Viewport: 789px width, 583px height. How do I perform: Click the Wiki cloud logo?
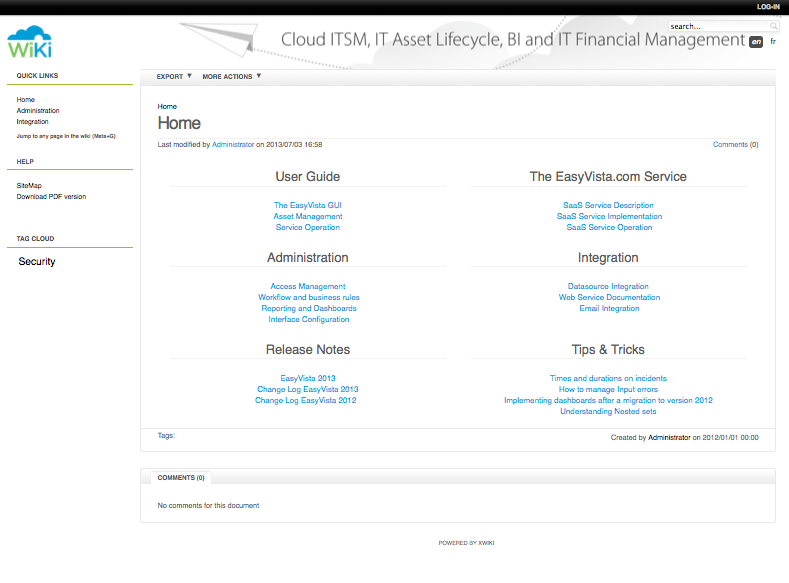tap(29, 42)
